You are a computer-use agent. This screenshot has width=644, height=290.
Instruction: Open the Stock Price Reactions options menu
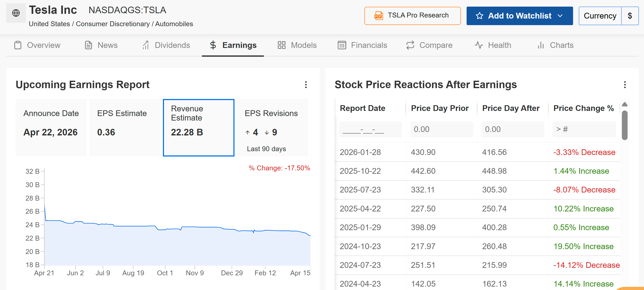tap(625, 85)
